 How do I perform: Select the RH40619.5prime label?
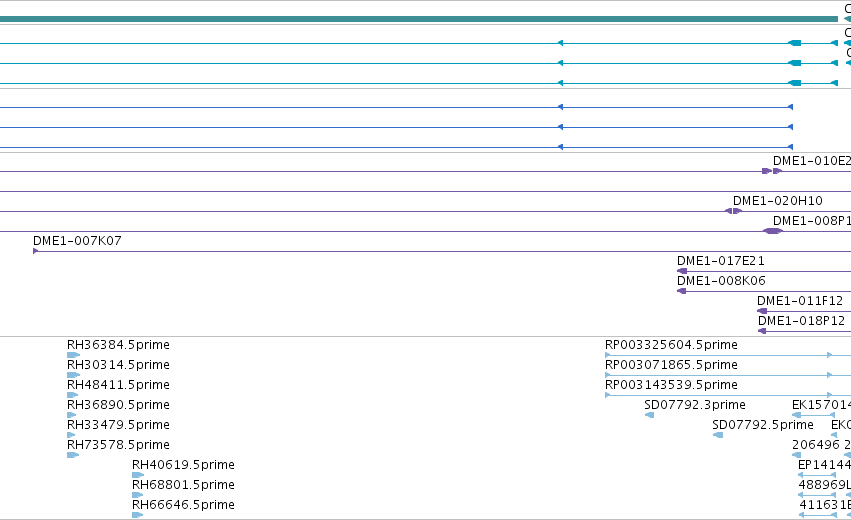[x=183, y=465]
